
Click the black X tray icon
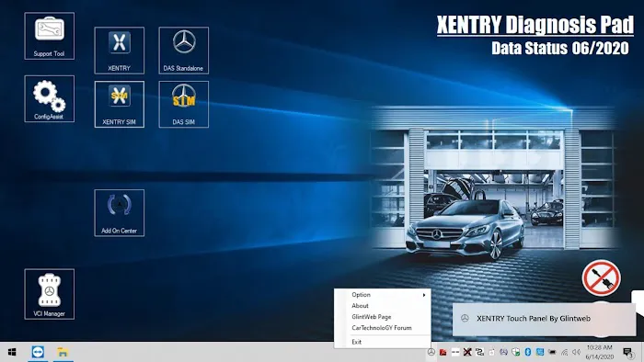click(467, 352)
